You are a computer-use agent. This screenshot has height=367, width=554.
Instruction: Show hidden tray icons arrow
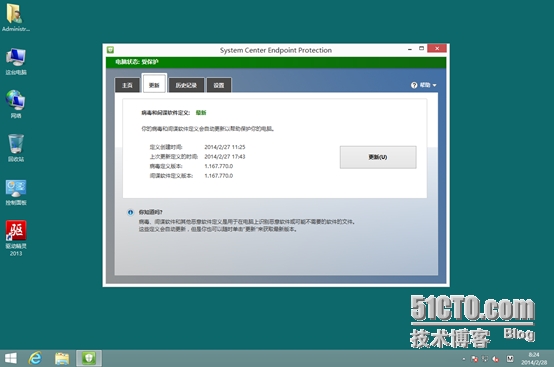464,359
